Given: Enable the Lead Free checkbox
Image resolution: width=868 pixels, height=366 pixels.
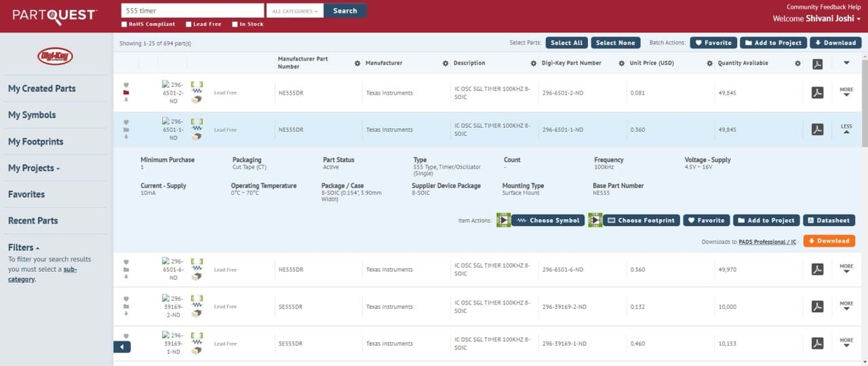Looking at the screenshot, I should coord(189,25).
